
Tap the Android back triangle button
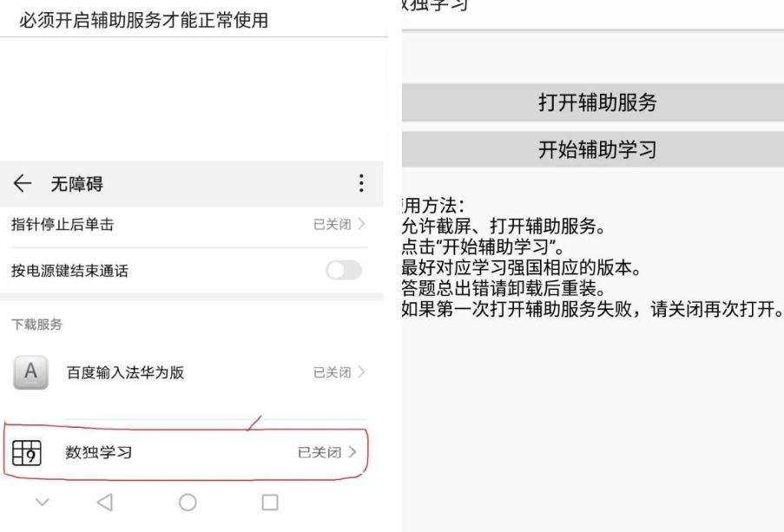(105, 502)
